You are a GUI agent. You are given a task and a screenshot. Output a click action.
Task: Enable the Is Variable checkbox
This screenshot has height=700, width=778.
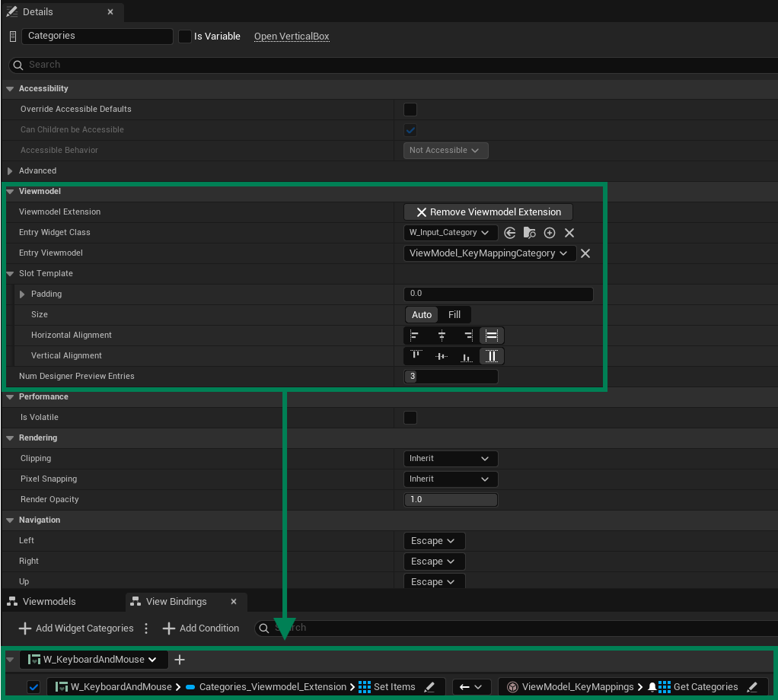point(183,36)
